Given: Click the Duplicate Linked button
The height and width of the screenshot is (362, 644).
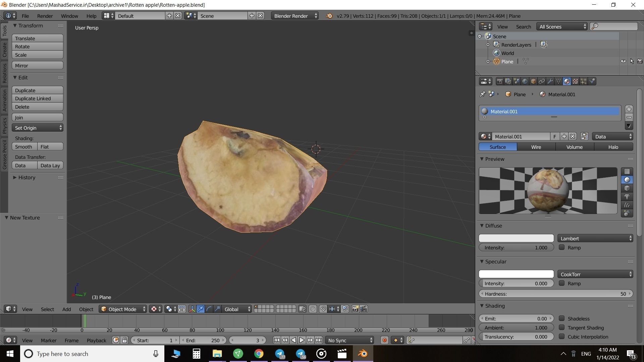Looking at the screenshot, I should 38,99.
